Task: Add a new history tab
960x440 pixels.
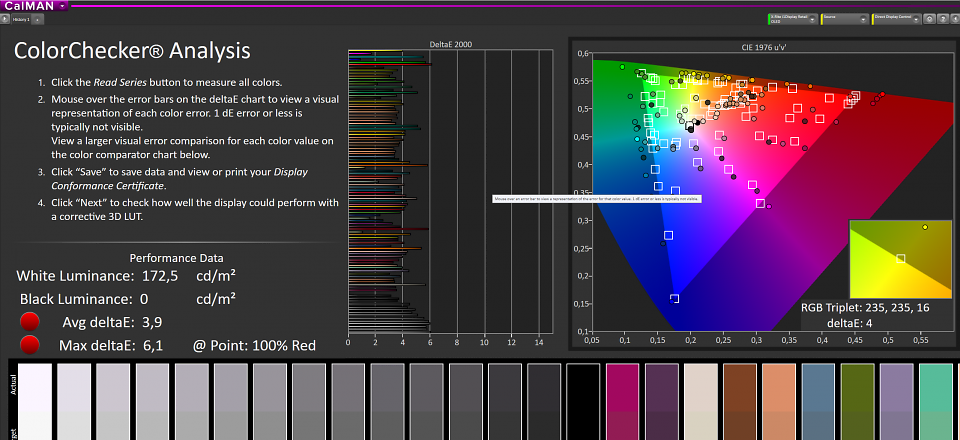Action: [37, 20]
